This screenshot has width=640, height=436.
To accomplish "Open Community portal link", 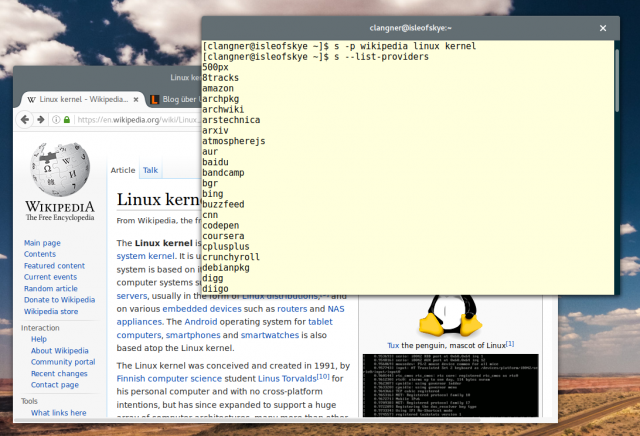I will coord(63,362).
